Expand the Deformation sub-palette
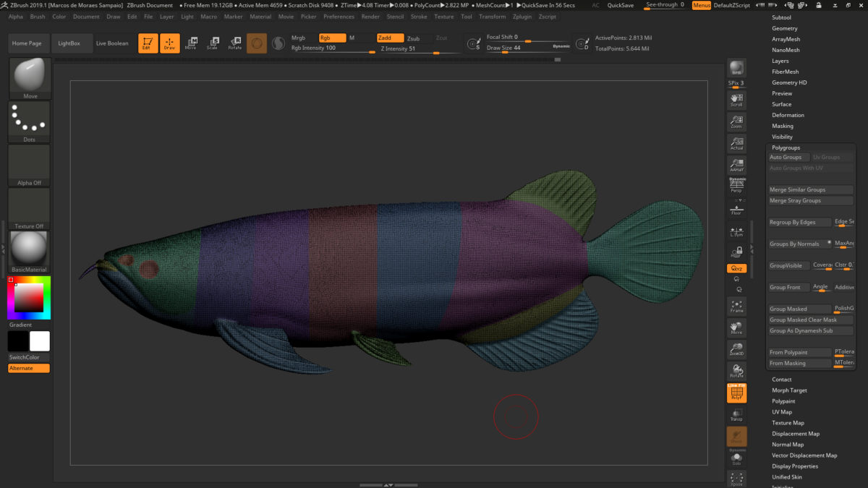Viewport: 868px width, 488px height. coord(788,115)
